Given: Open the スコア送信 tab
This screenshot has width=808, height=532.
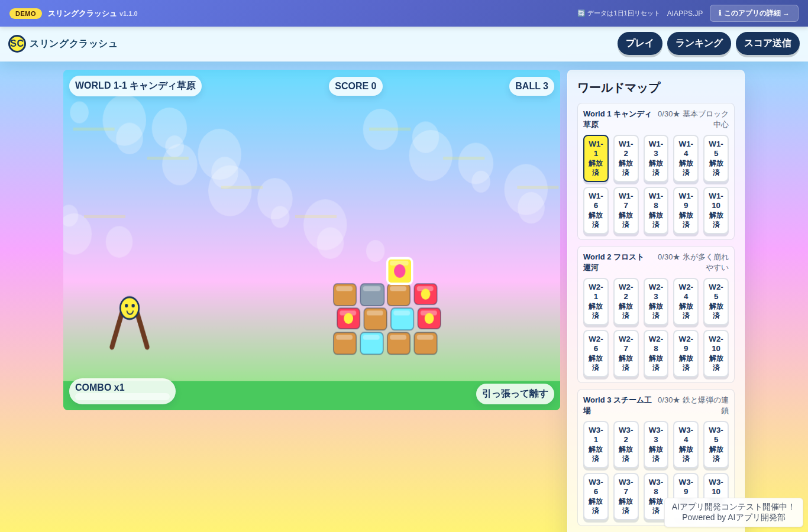Looking at the screenshot, I should [x=768, y=43].
